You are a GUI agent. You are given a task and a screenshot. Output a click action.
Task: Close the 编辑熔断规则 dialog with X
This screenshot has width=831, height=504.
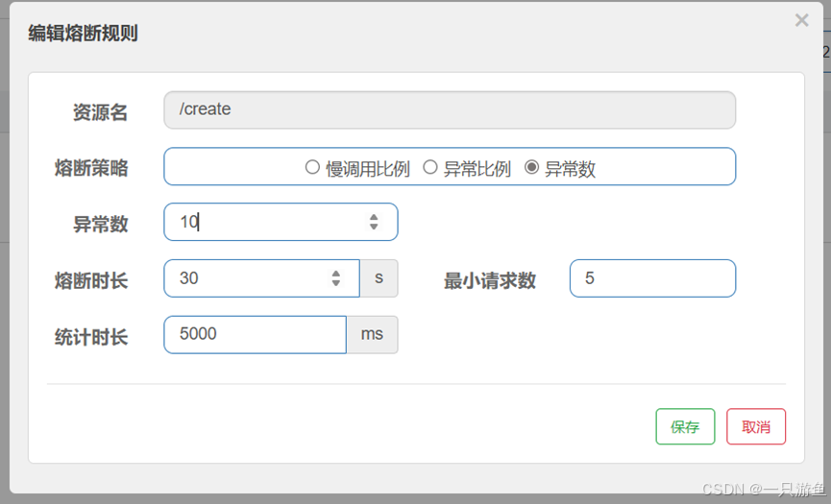[801, 20]
